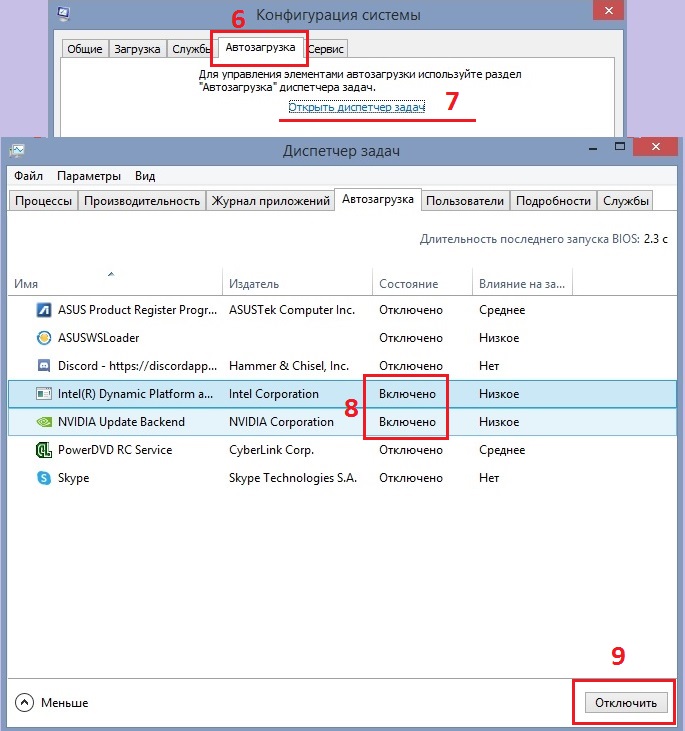This screenshot has width=685, height=731.
Task: Maximize the Task Manager window
Action: coord(620,146)
